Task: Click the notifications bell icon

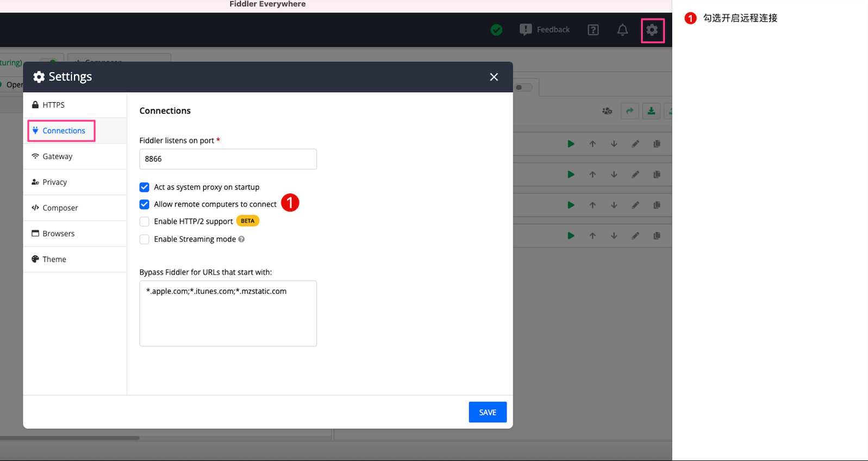Action: [622, 30]
